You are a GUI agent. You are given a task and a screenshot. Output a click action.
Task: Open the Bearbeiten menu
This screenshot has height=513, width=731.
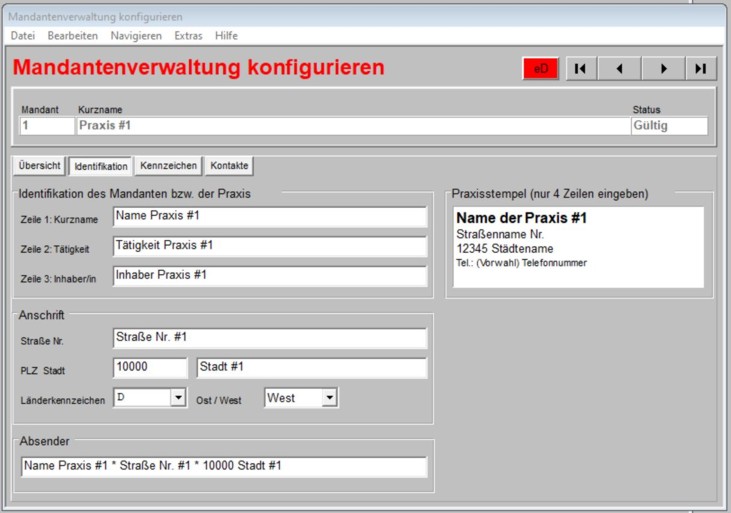72,35
